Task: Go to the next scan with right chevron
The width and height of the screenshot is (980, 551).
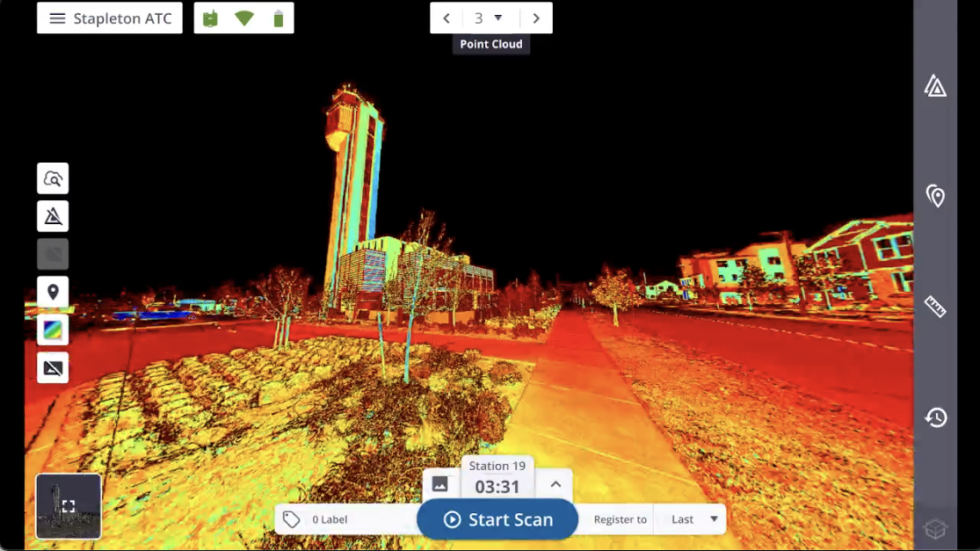Action: [536, 18]
